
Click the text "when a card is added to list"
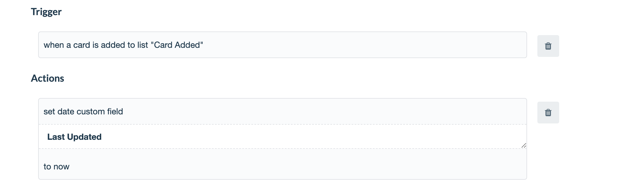click(96, 45)
